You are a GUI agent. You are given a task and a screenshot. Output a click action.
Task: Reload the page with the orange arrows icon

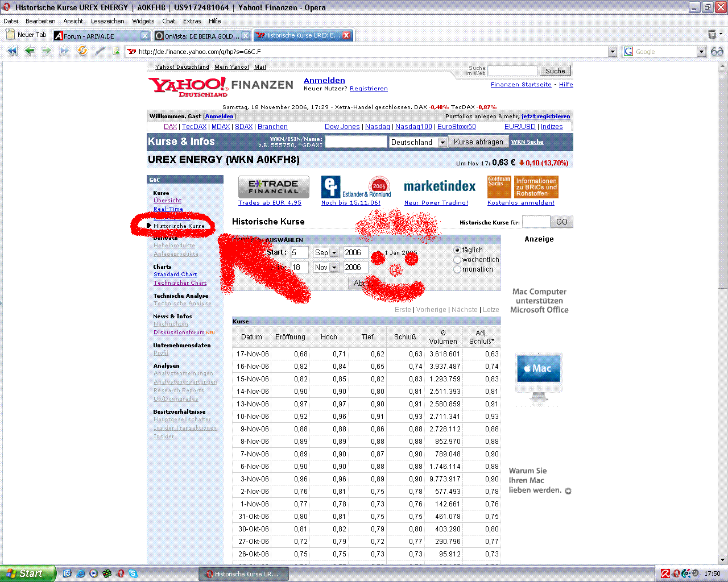[82, 51]
